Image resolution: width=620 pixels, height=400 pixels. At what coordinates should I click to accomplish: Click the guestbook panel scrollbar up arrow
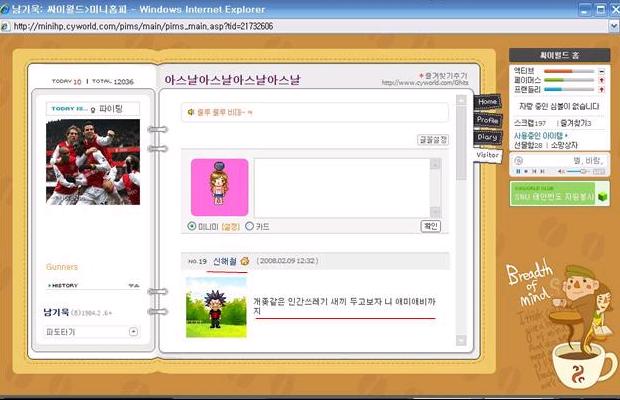coord(461,100)
